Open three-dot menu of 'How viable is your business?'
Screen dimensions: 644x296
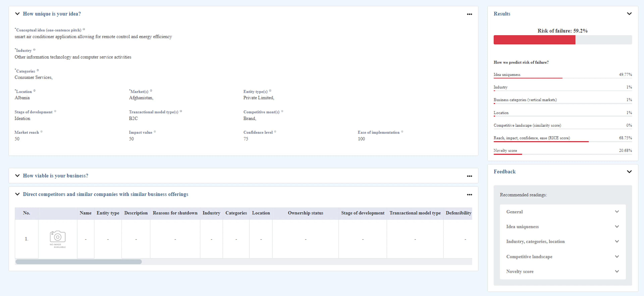(x=470, y=176)
